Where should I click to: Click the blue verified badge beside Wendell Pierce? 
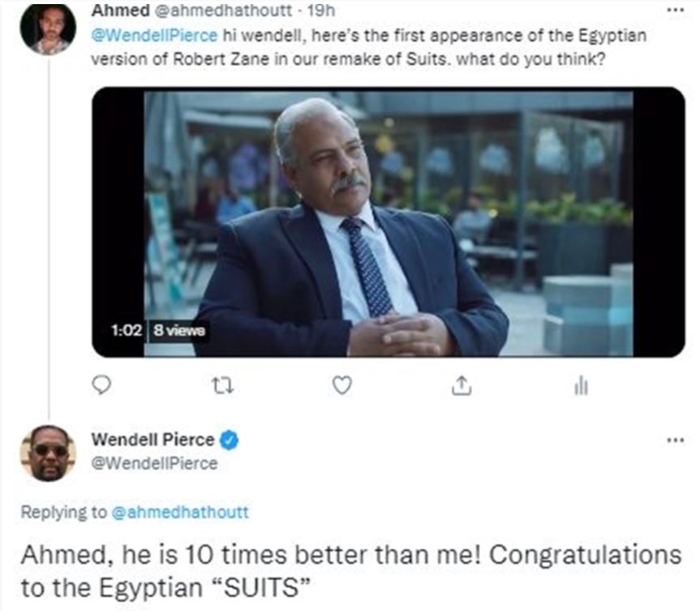tap(230, 441)
